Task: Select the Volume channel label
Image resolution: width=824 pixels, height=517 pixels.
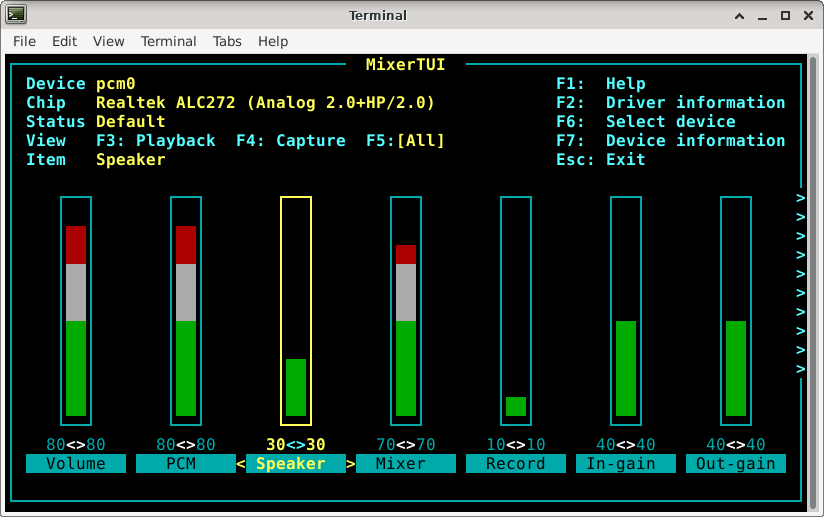Action: pos(76,464)
